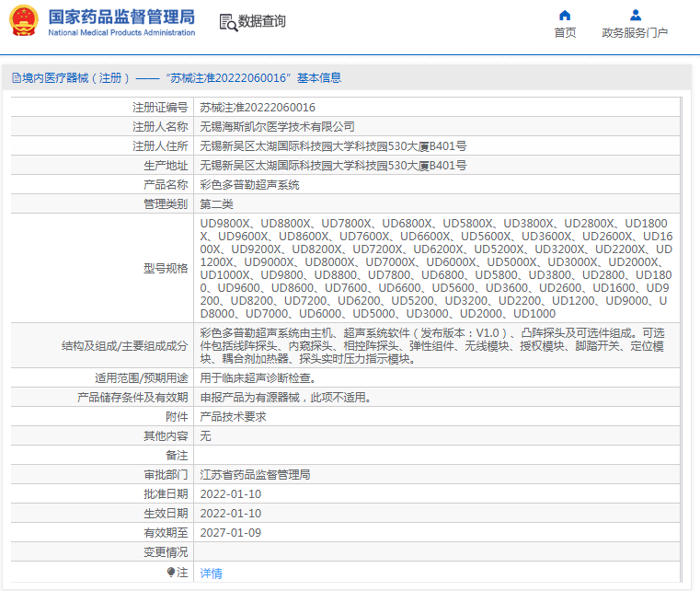Click the 政务服务门户 text link

pos(635,32)
